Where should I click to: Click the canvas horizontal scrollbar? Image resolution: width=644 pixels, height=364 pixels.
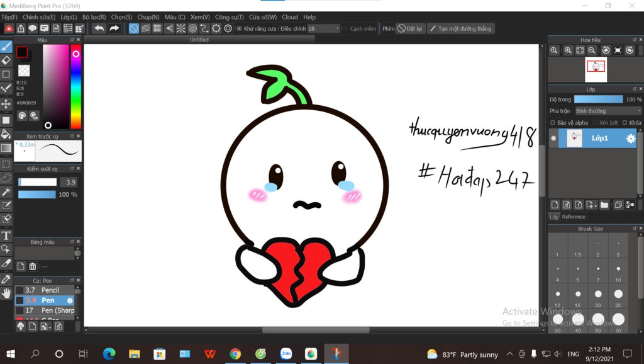(x=316, y=330)
